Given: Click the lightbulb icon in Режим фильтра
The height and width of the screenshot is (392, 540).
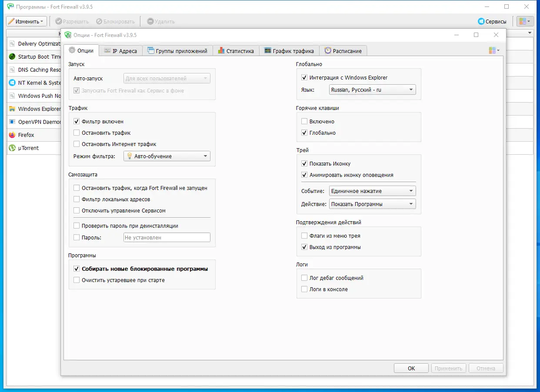Looking at the screenshot, I should (129, 156).
